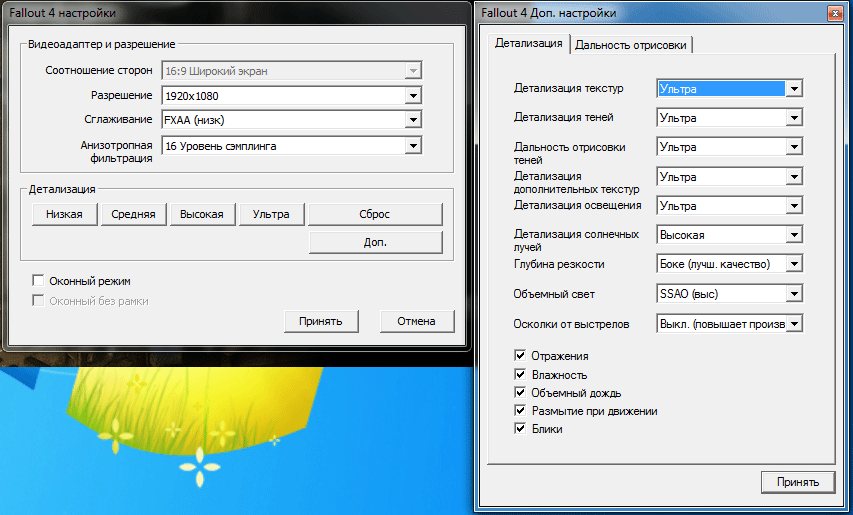The width and height of the screenshot is (853, 515).
Task: Expand the Осколки от выстрелов dropdown
Action: [x=730, y=324]
